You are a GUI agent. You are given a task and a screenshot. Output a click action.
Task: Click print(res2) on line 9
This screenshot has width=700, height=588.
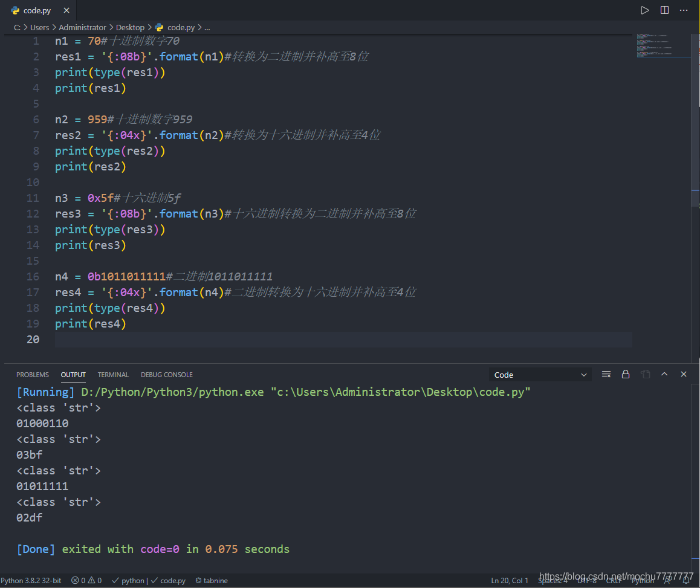tap(91, 167)
